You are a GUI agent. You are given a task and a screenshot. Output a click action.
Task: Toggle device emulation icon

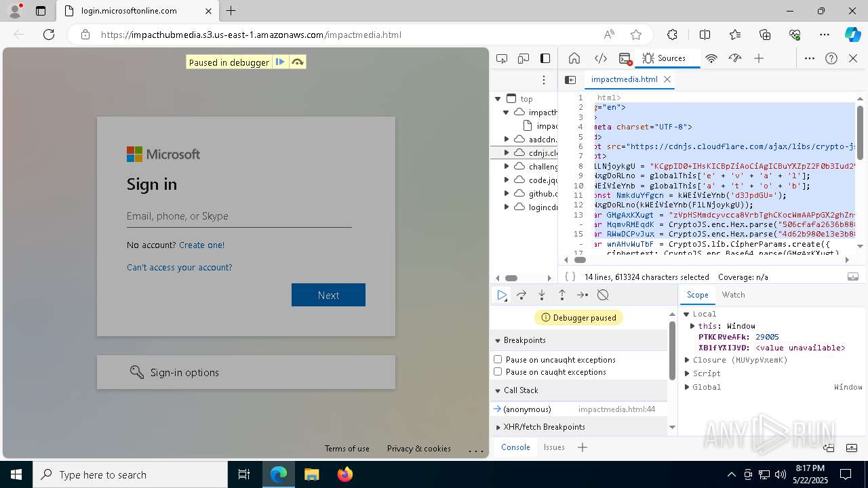click(524, 58)
